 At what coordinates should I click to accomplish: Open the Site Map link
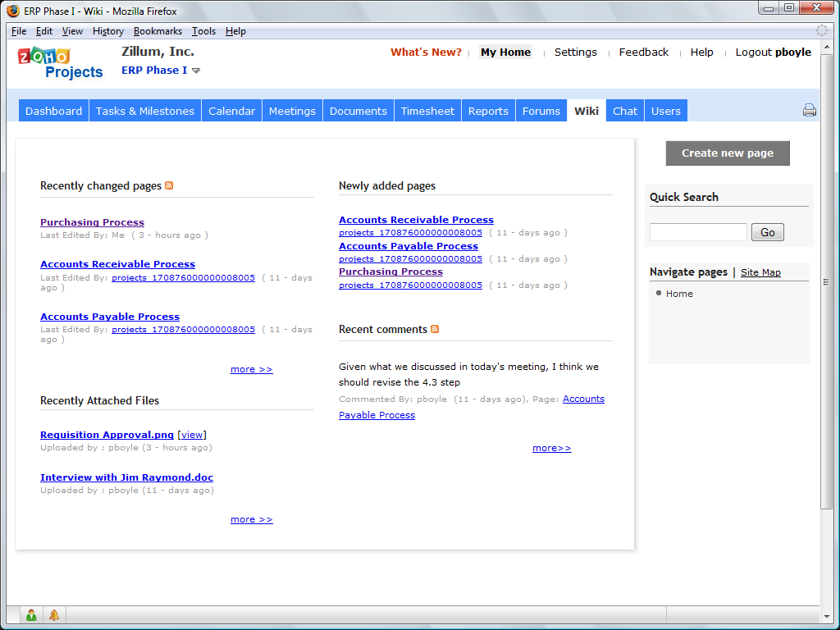coord(760,272)
